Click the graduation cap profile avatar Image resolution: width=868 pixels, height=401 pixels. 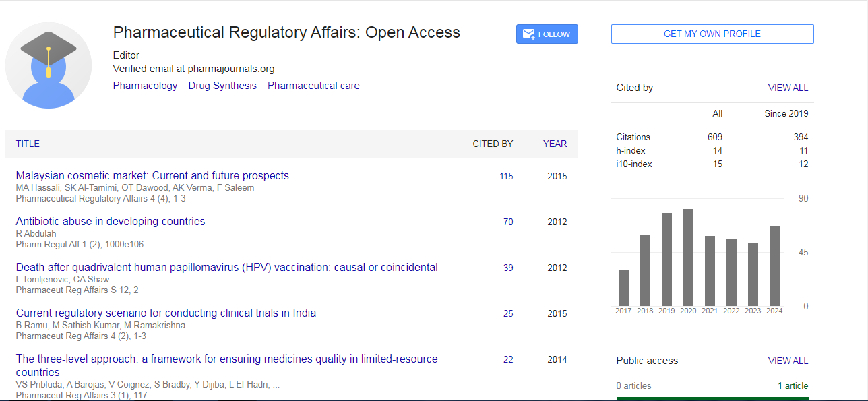pos(49,65)
